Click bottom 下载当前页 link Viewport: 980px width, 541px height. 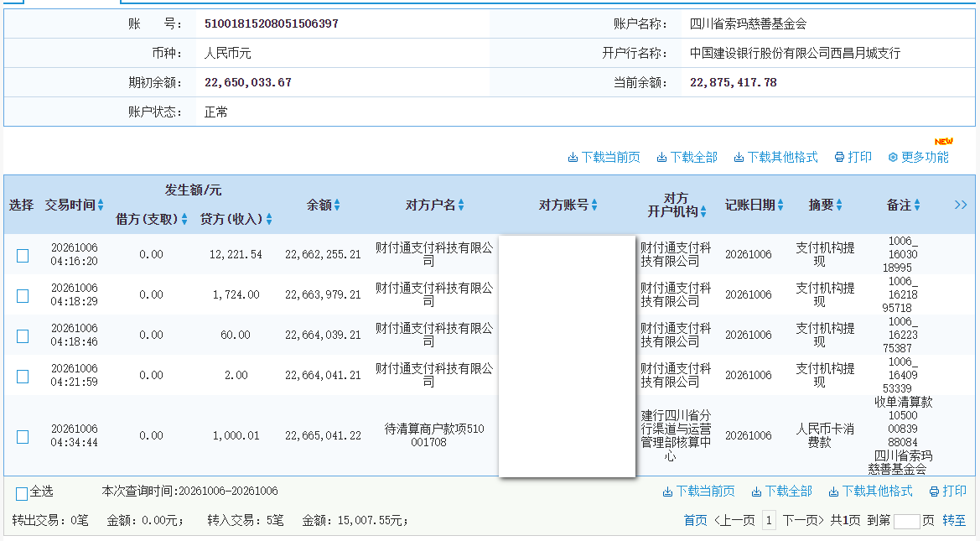click(x=699, y=491)
